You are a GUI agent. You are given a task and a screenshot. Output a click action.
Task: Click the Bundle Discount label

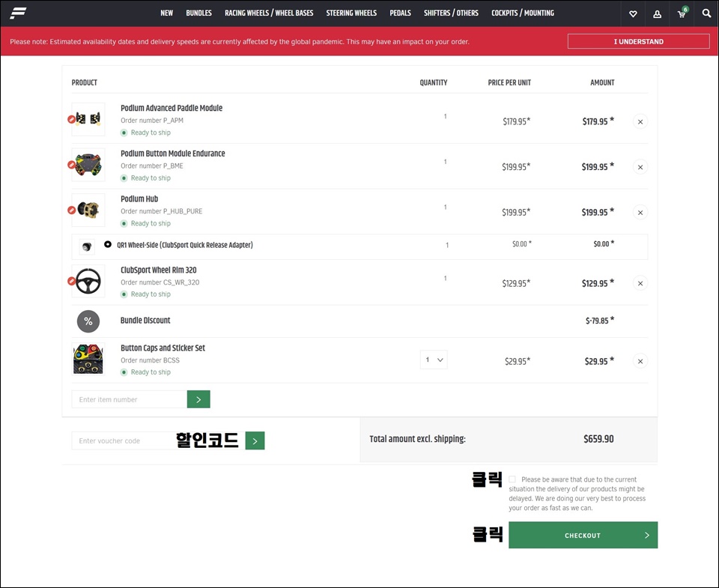pos(145,320)
